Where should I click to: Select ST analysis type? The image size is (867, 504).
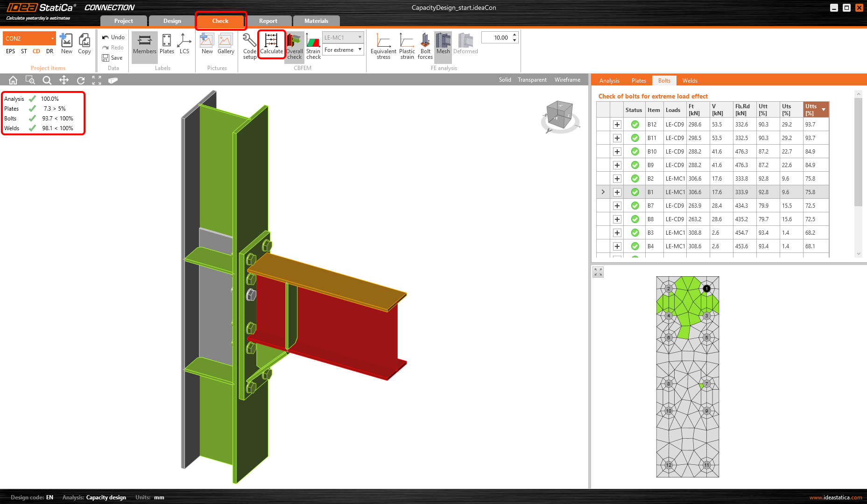[x=24, y=51]
